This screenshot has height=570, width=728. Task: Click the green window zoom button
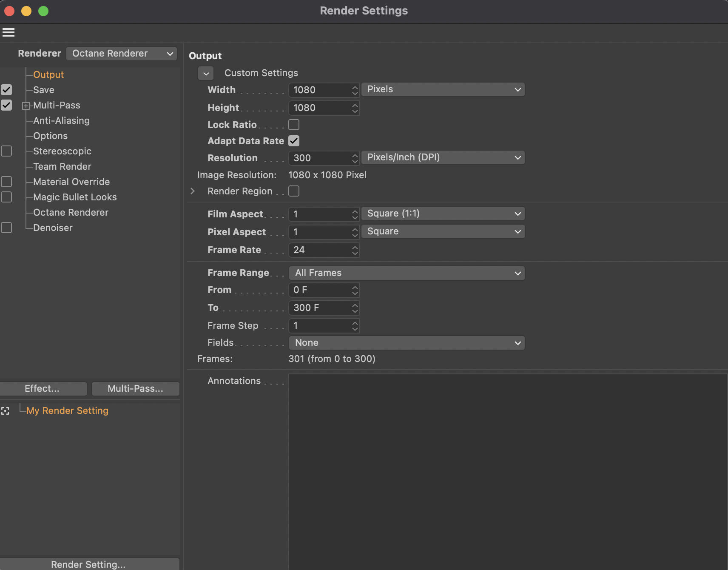pos(43,11)
